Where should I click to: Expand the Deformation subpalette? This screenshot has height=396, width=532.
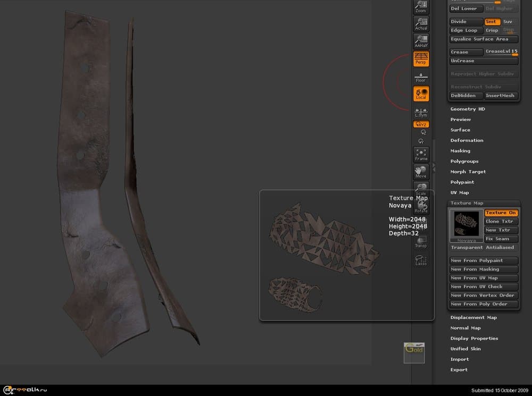tap(467, 140)
